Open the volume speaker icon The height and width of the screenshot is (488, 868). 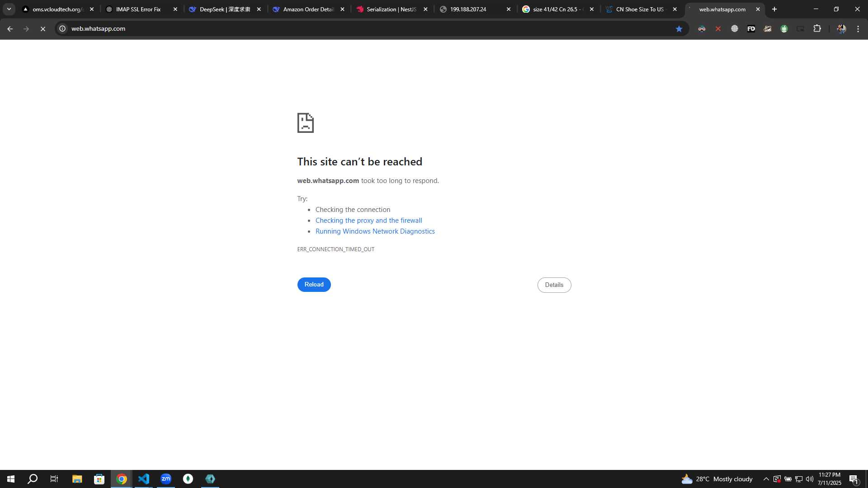[x=809, y=479]
